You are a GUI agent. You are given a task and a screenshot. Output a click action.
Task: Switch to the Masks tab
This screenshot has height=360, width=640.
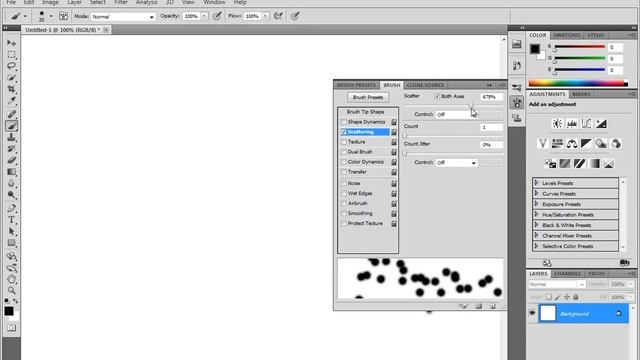click(581, 94)
